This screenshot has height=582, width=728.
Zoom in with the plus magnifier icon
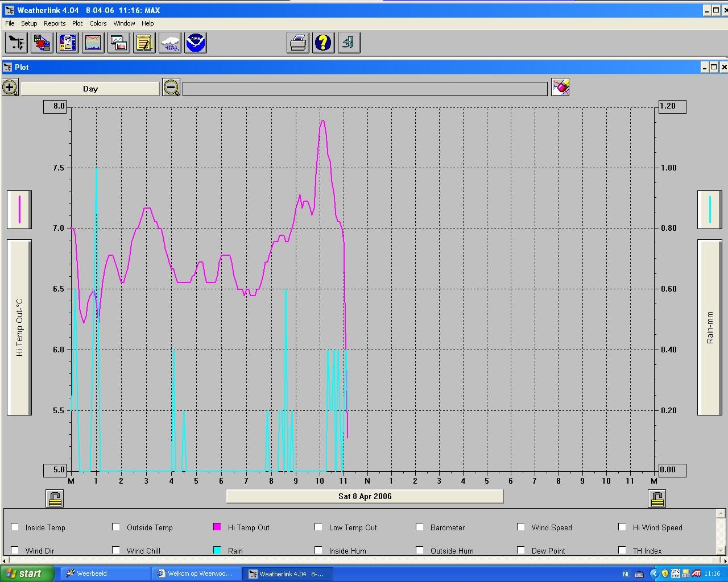(x=10, y=88)
